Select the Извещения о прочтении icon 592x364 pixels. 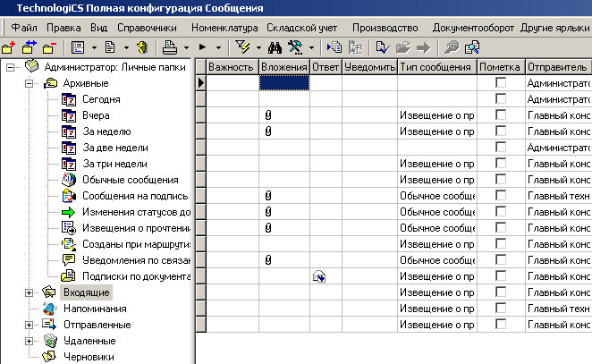point(69,228)
